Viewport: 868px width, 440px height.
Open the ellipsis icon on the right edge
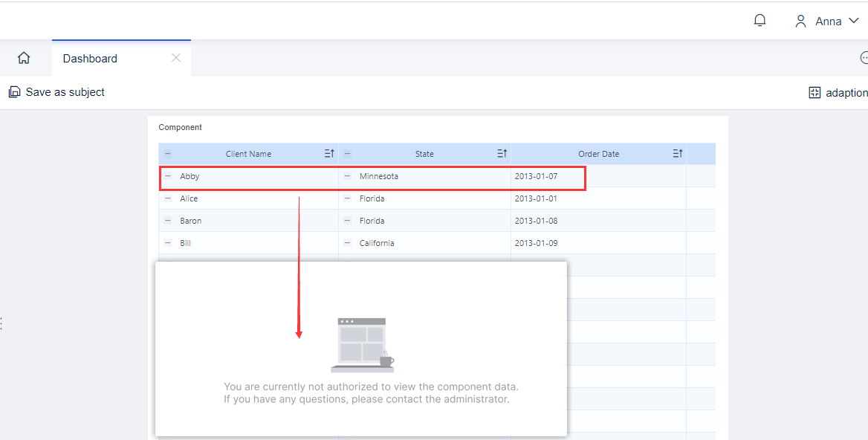point(864,57)
